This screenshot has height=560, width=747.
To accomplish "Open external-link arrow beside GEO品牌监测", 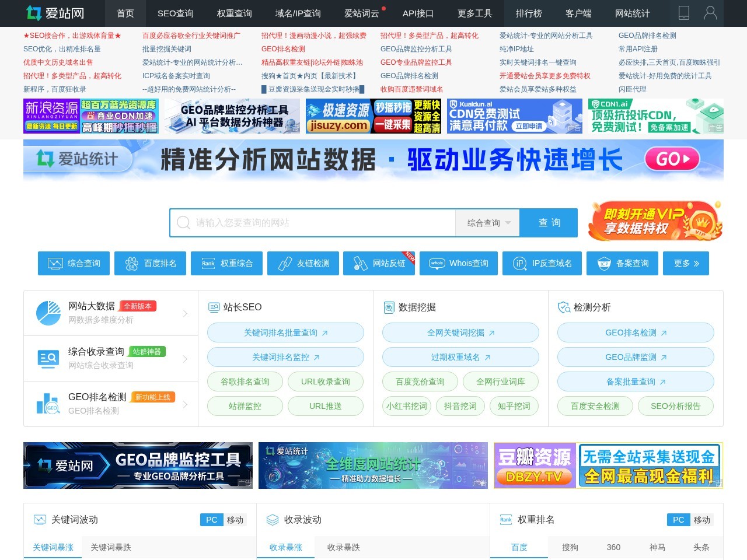I will coord(664,358).
